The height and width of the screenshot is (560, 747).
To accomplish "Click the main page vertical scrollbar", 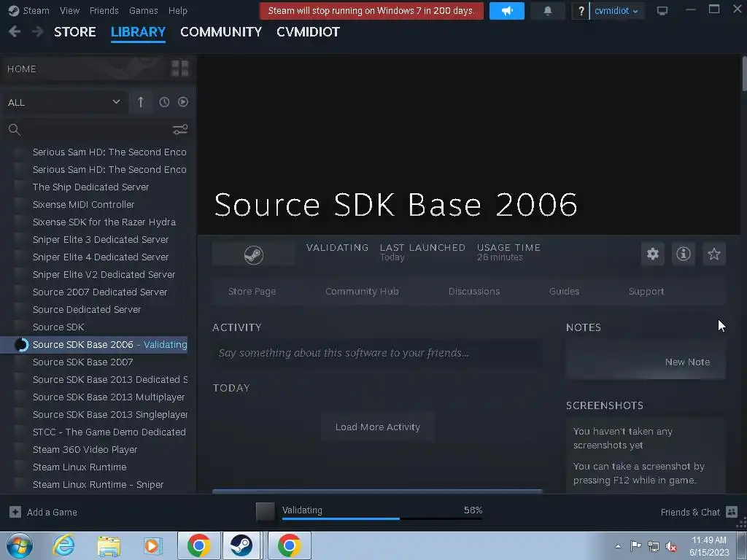I will pyautogui.click(x=744, y=74).
